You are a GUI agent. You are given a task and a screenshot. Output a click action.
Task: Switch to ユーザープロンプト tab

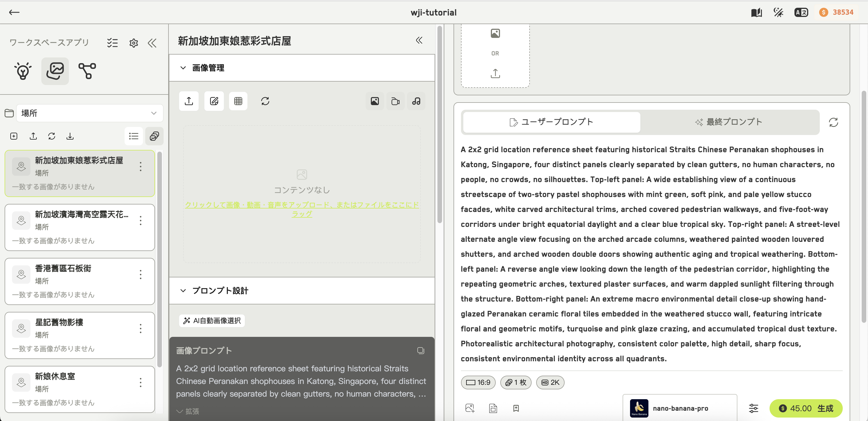pos(552,122)
